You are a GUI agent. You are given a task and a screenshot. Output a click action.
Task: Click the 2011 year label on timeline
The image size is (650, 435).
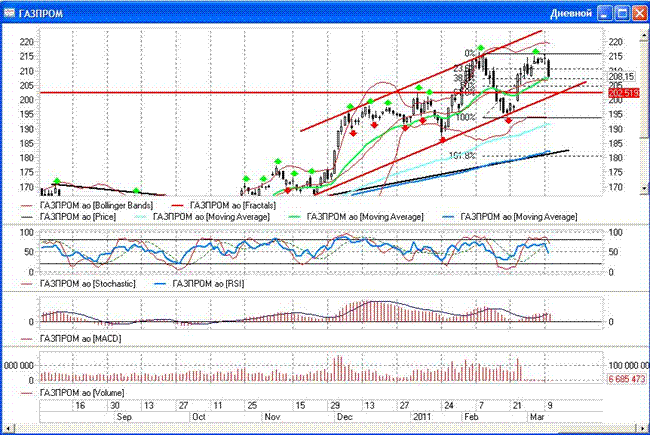point(422,417)
